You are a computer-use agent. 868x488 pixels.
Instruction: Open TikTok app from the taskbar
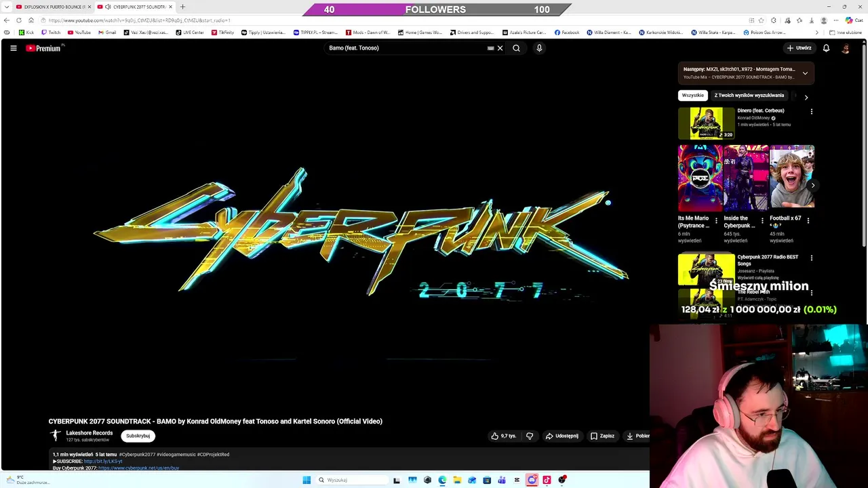coord(547,480)
